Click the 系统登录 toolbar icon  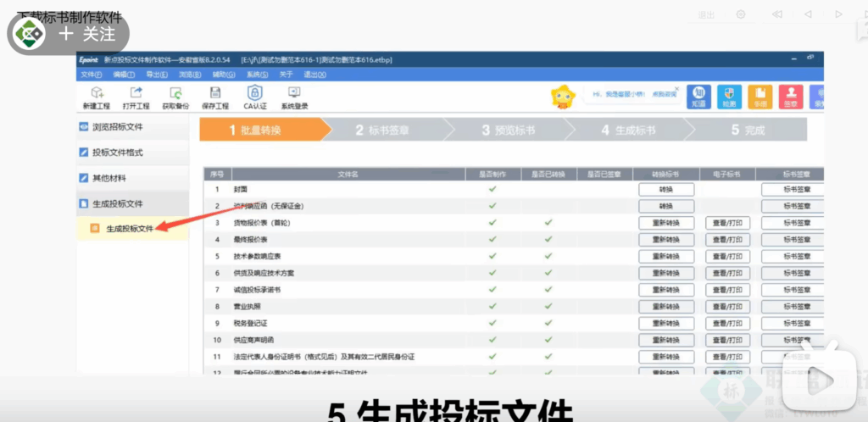295,97
